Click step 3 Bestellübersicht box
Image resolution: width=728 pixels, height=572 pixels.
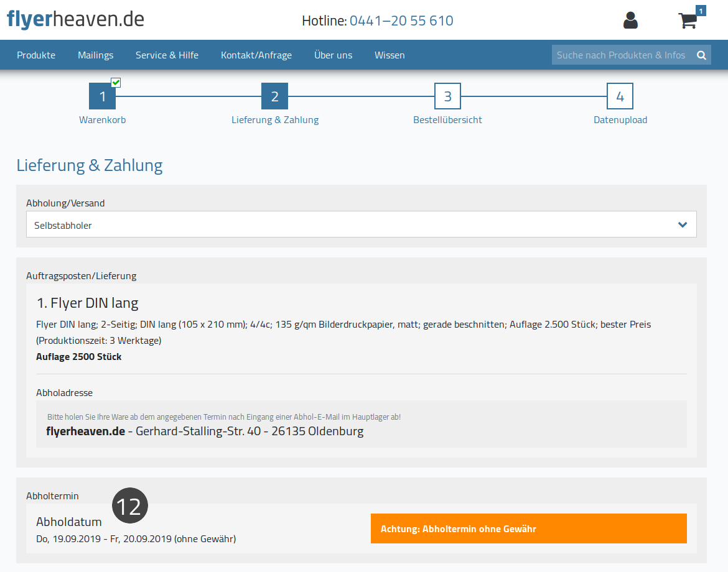coord(447,96)
